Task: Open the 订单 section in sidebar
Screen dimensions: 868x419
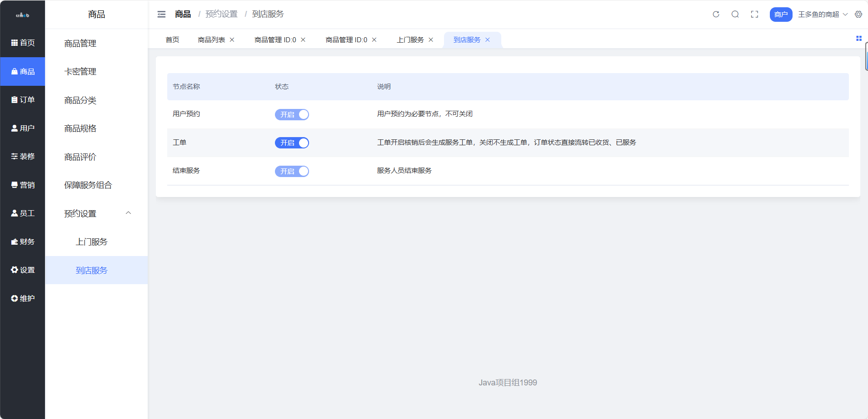Action: 23,99
